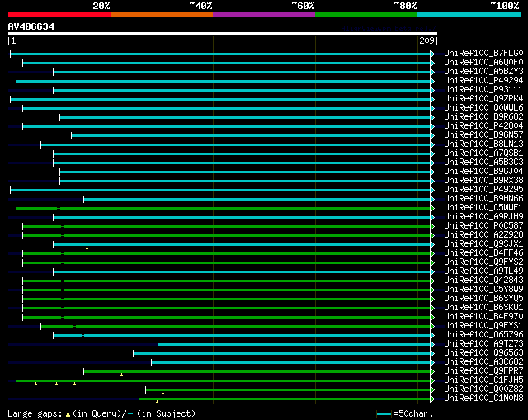Open the UniRef100_B6SYQ5 hit label
Screen dimensions: 528x420
(x=483, y=299)
